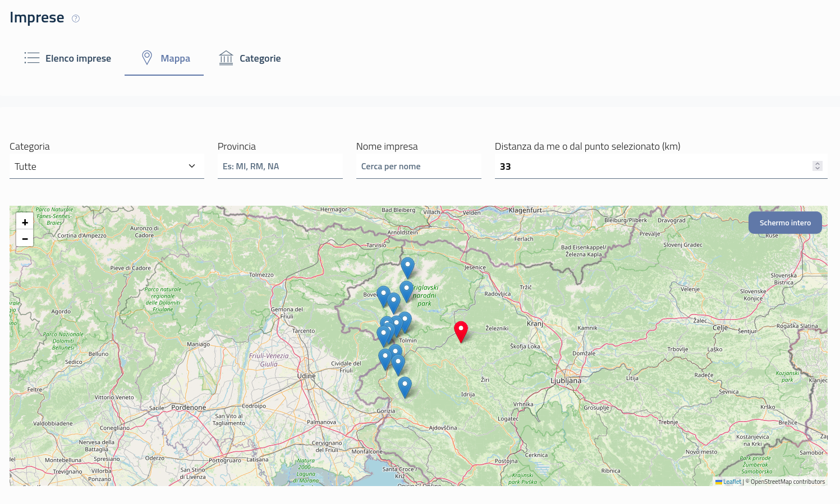This screenshot has height=504, width=840.
Task: Zoom out the map with minus button
Action: click(x=25, y=238)
